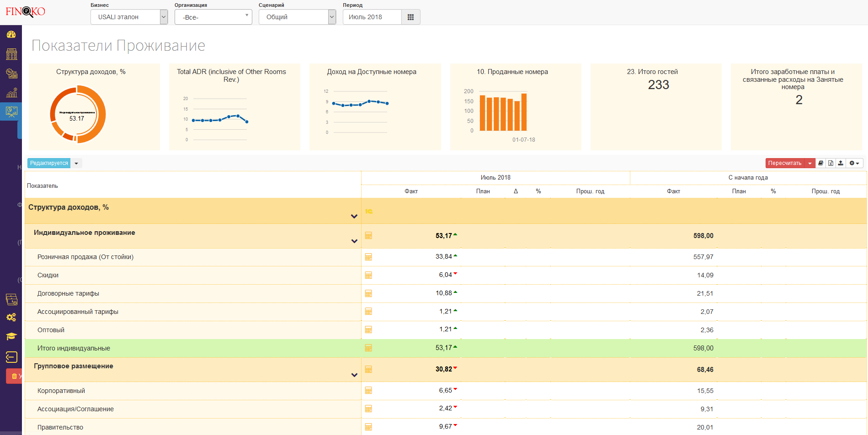Open the Бизнес dropdown showing USALI эталон
The width and height of the screenshot is (868, 435).
129,17
